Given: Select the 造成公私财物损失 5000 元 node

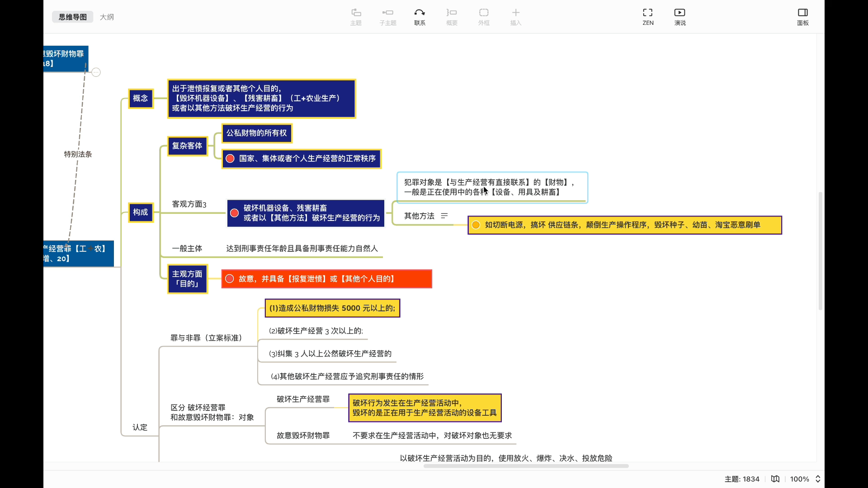Looking at the screenshot, I should tap(332, 308).
